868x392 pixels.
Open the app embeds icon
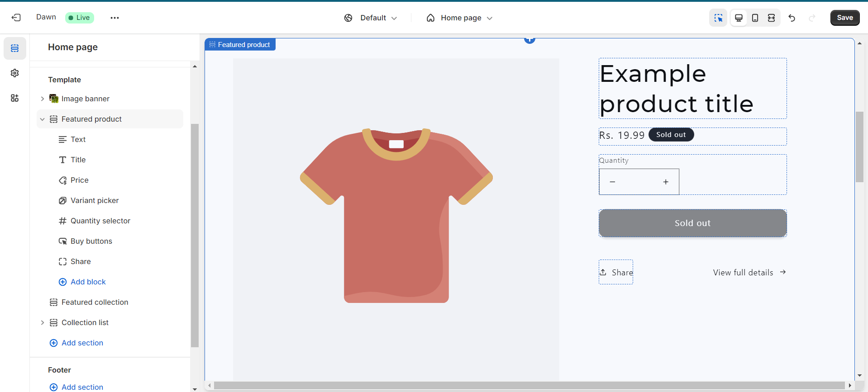15,98
